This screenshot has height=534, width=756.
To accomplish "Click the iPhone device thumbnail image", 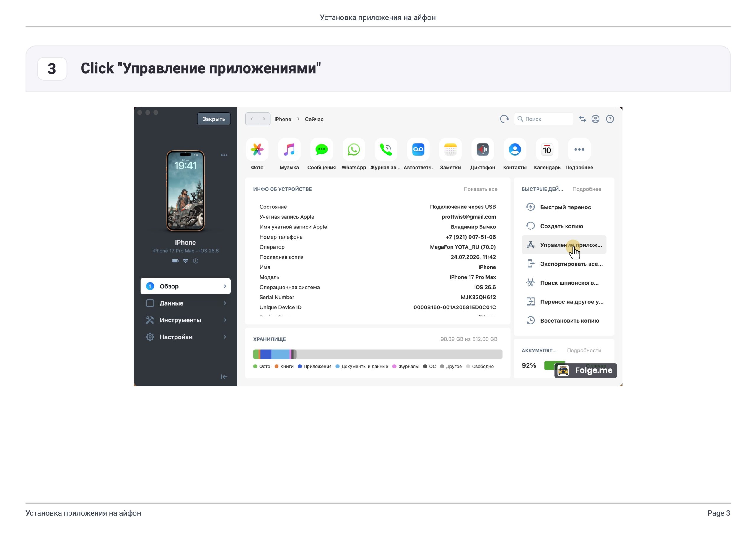I will [185, 191].
